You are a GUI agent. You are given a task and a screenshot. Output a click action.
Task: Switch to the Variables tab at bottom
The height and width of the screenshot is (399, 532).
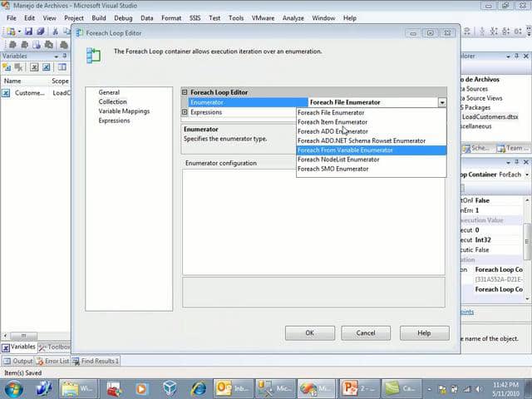click(x=19, y=347)
